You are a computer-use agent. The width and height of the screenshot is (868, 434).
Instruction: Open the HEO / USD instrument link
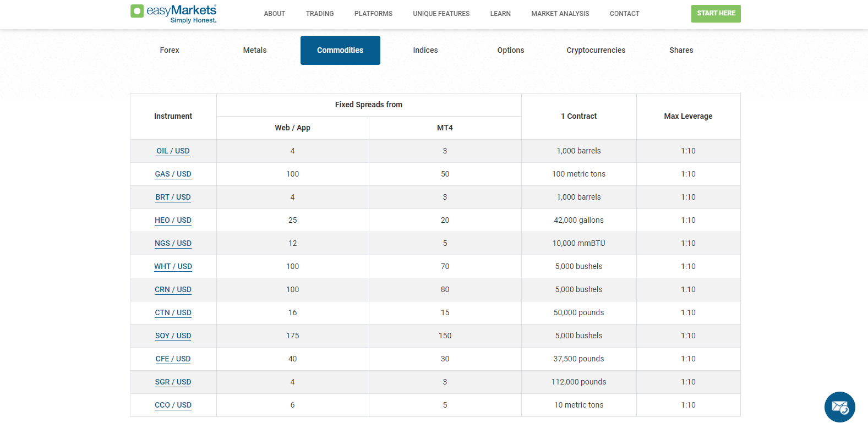point(173,220)
